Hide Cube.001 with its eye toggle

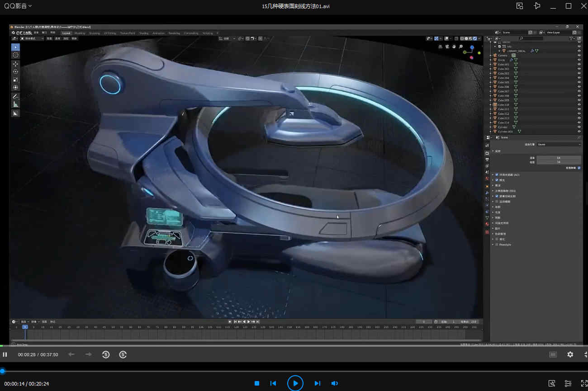tap(579, 64)
